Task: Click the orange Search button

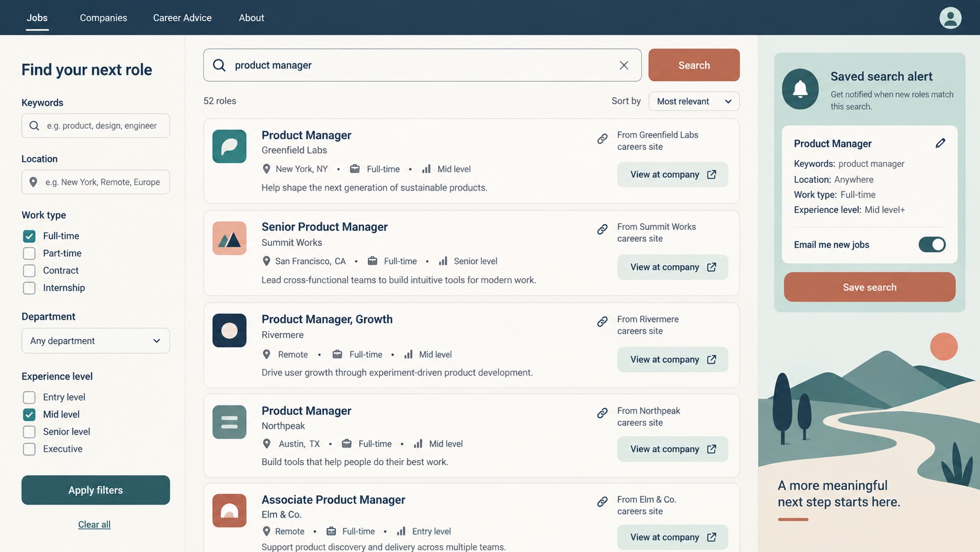Action: (694, 65)
